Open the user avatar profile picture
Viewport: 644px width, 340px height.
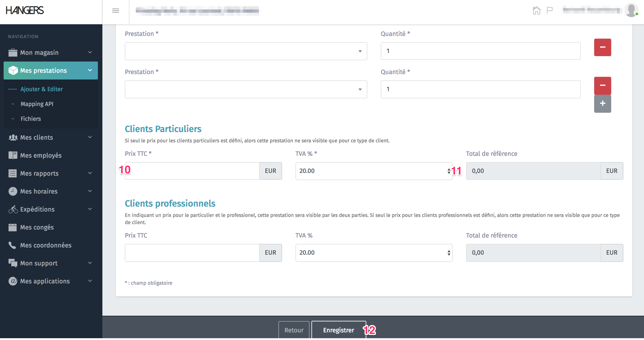click(631, 10)
